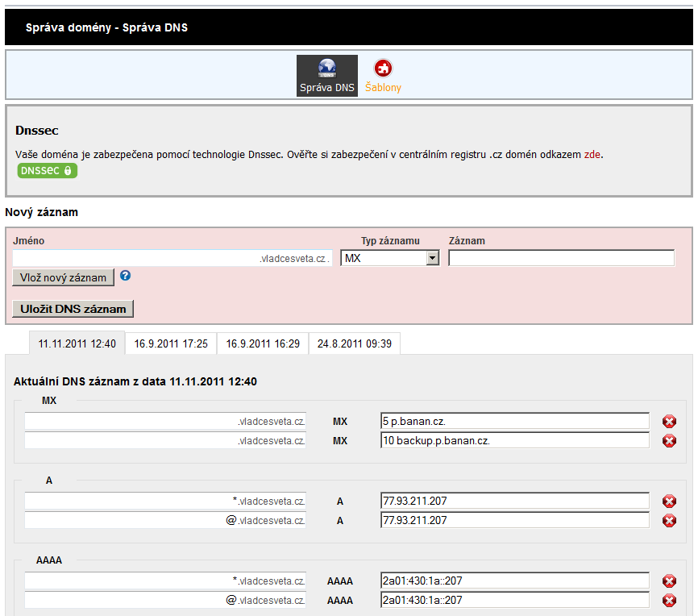Remove the wildcard AAAA record
698x616 pixels.
[669, 580]
